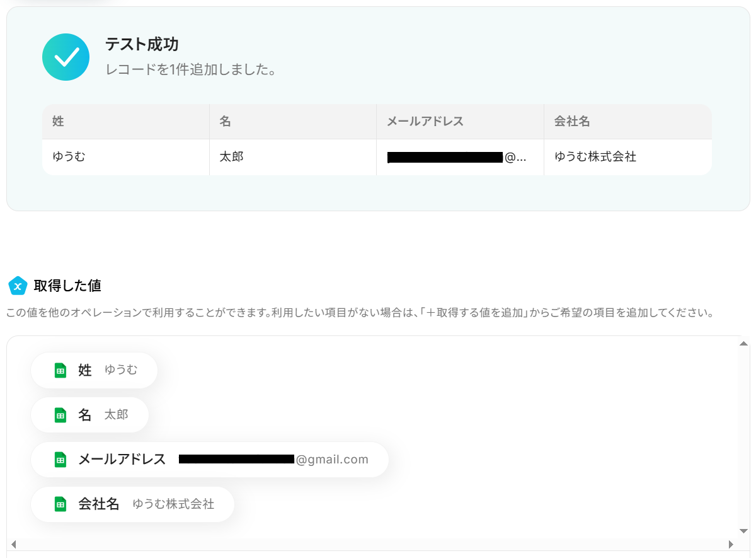Click the Google Sheets icon in 姓 chip
The image size is (756, 558).
(60, 370)
